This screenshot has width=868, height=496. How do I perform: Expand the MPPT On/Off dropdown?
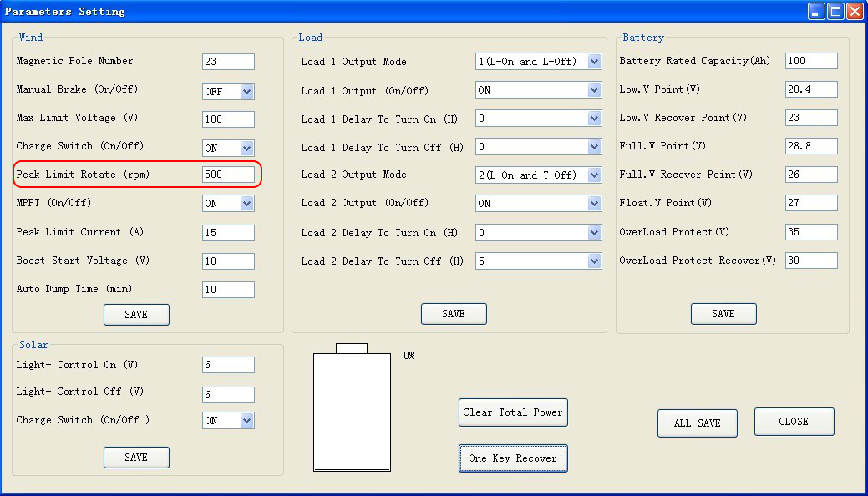tap(228, 203)
